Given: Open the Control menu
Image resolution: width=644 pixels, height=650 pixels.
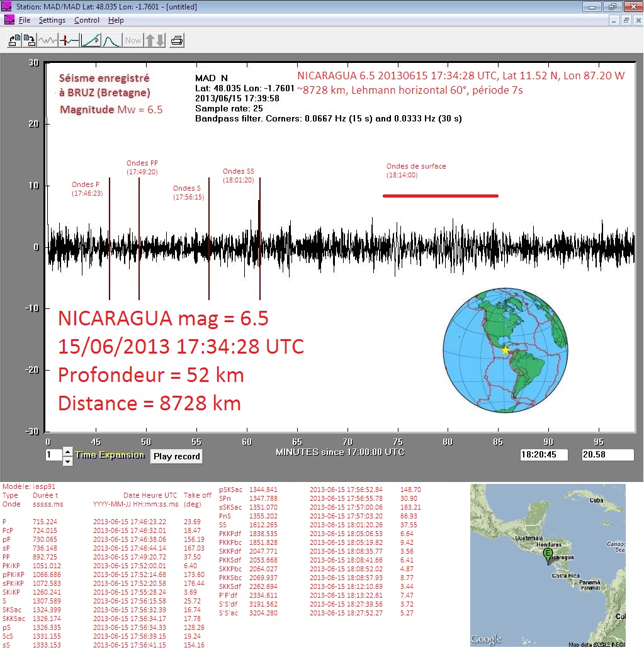Looking at the screenshot, I should (x=87, y=20).
